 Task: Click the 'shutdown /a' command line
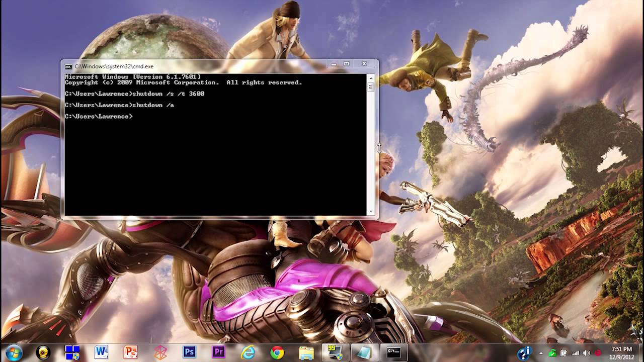pyautogui.click(x=119, y=105)
